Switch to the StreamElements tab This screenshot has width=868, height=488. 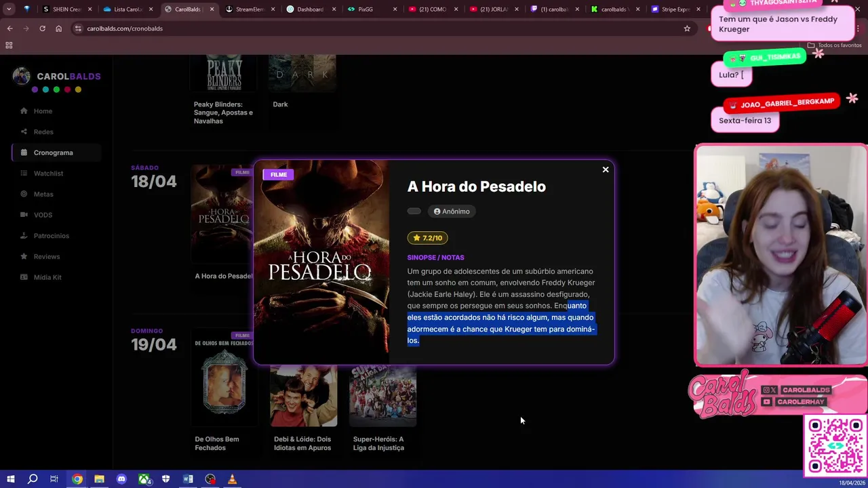[x=249, y=9]
